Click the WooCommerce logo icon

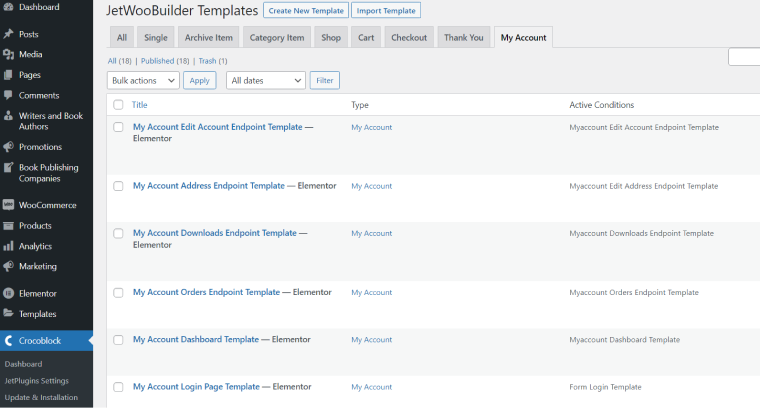coord(8,205)
